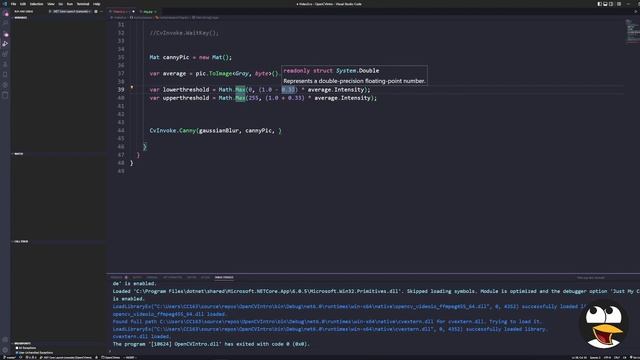Click the debug console filter field

(x=591, y=278)
